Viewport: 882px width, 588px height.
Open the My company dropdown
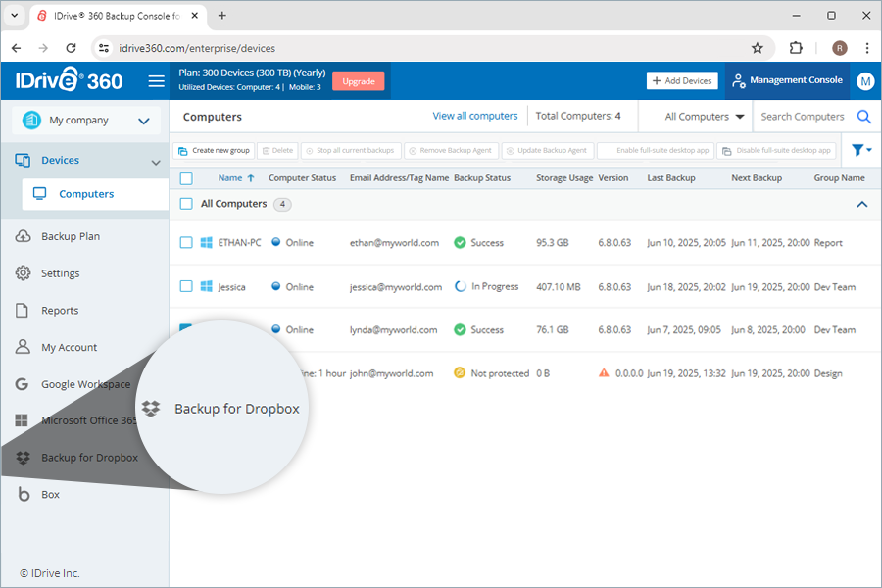(85, 121)
